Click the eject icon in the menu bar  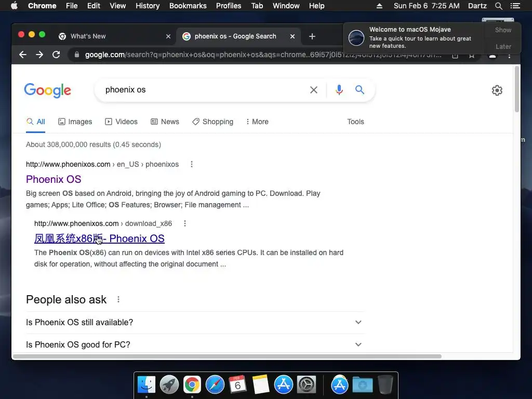(379, 6)
